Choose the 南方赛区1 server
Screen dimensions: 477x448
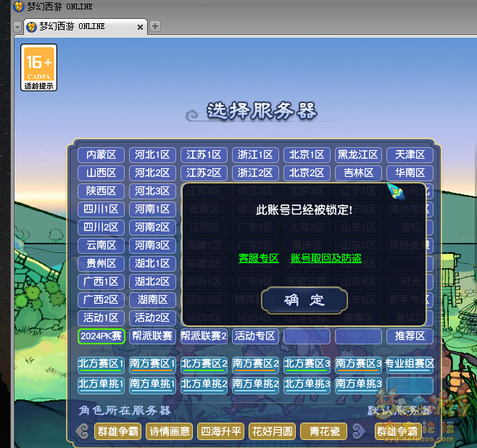coord(152,365)
